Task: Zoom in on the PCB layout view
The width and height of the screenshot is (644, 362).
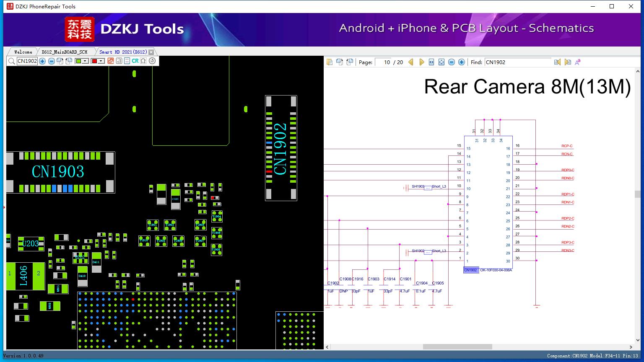Action: tap(42, 61)
